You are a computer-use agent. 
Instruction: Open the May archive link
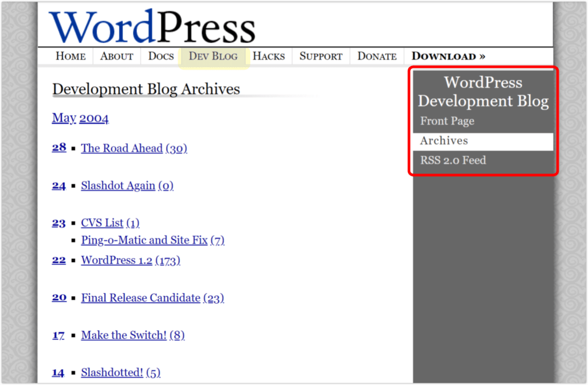[64, 118]
